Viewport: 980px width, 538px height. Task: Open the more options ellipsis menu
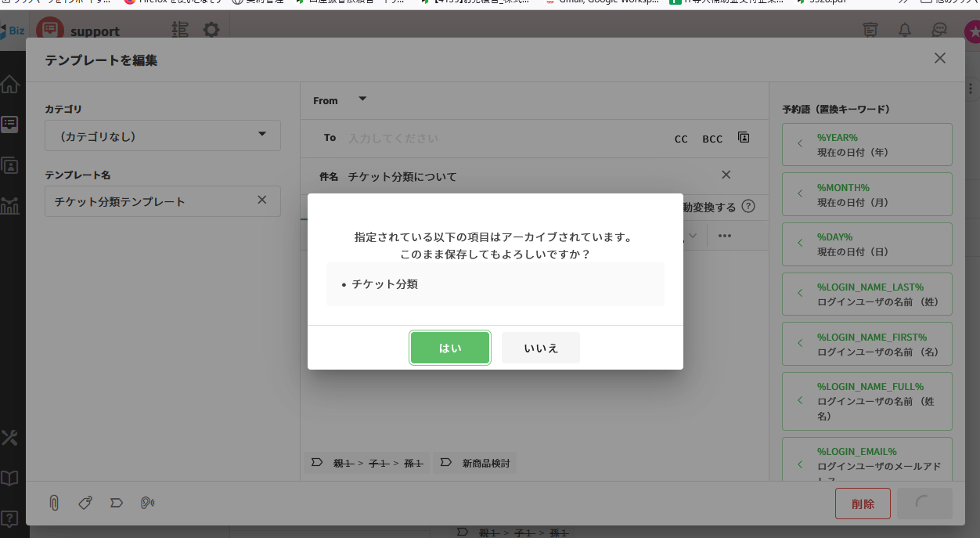tap(725, 236)
